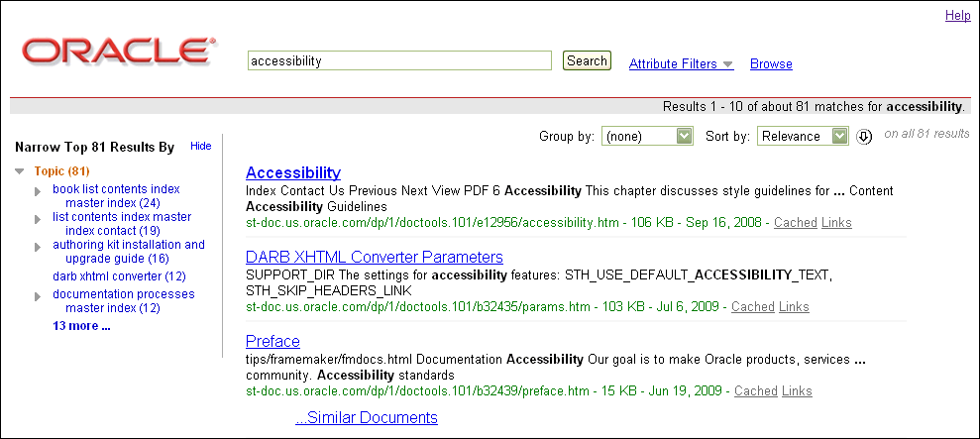Click the Attribute Filters link
Viewport: 980px width, 439px height.
pyautogui.click(x=673, y=63)
